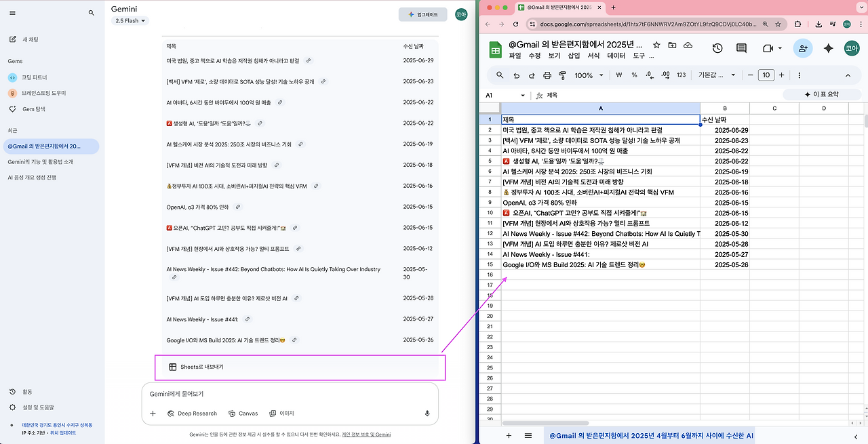
Task: Check the cloud saved status icon
Action: tap(688, 45)
